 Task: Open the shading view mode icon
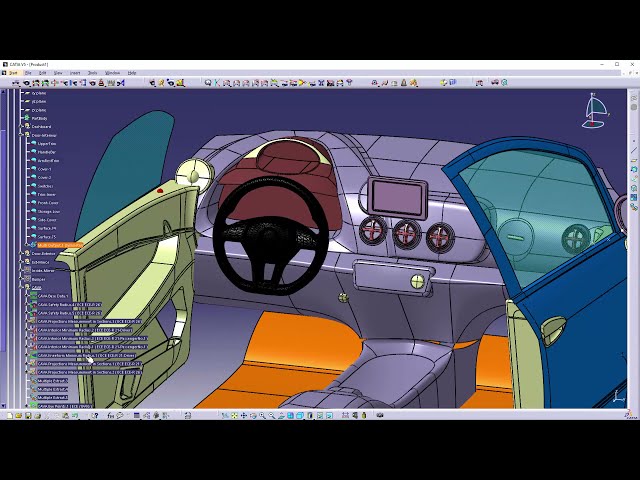point(310,416)
